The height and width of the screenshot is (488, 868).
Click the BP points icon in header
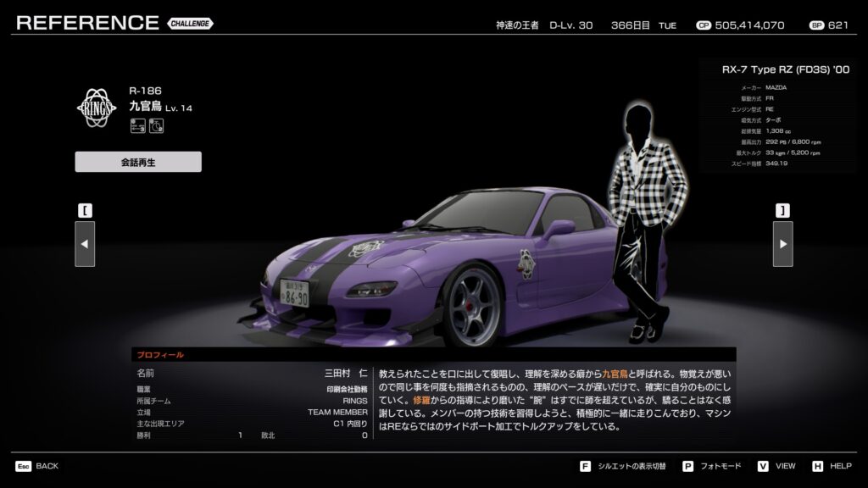[817, 25]
